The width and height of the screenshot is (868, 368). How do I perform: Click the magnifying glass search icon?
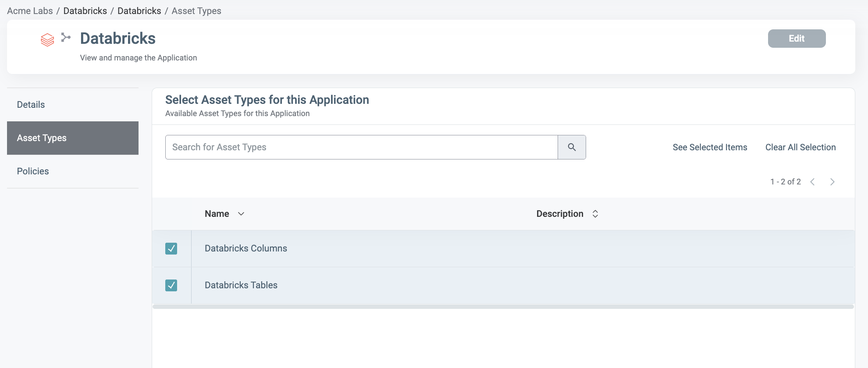pyautogui.click(x=572, y=147)
